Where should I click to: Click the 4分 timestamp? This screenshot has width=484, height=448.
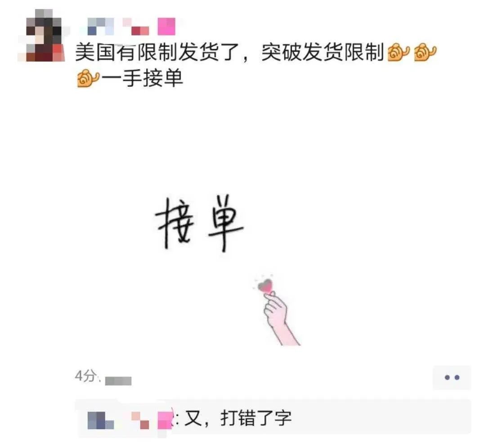coord(86,376)
